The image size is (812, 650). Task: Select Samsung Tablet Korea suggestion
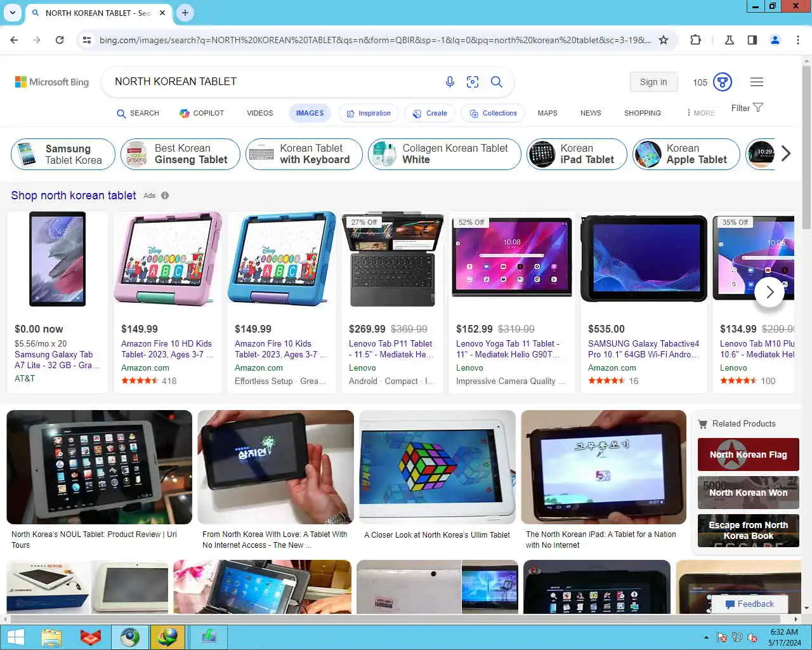(63, 154)
